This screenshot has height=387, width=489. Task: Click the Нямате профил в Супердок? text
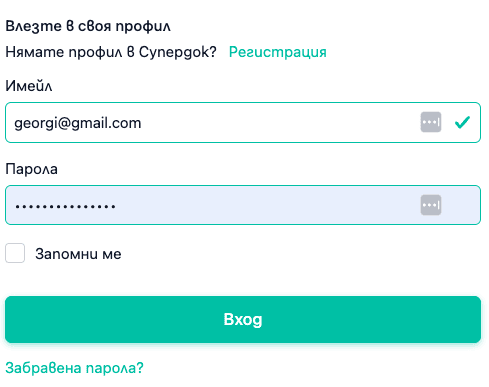[111, 52]
